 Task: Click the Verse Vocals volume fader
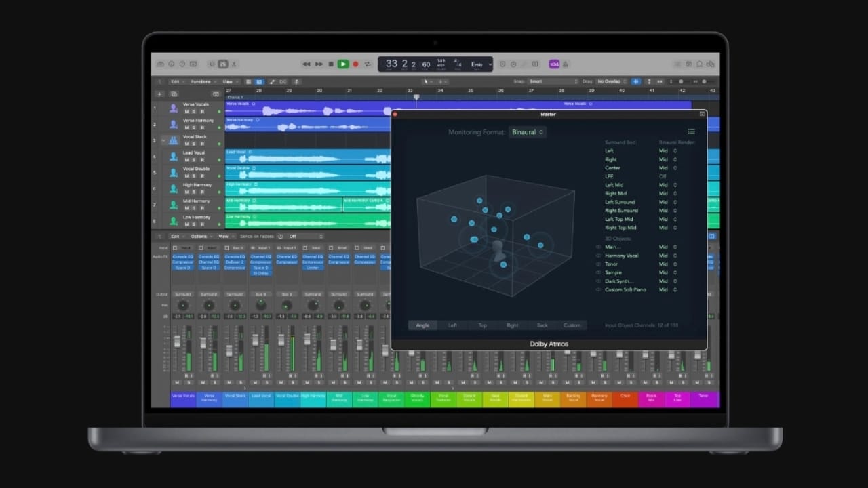[177, 342]
